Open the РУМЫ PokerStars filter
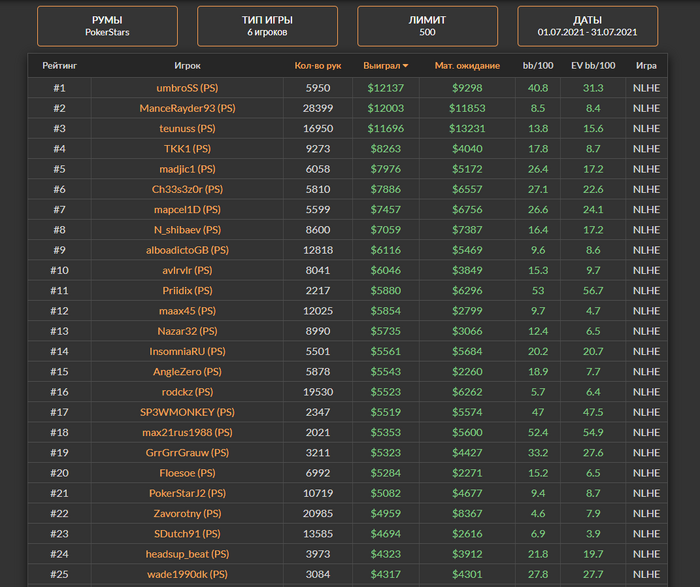 (x=107, y=26)
